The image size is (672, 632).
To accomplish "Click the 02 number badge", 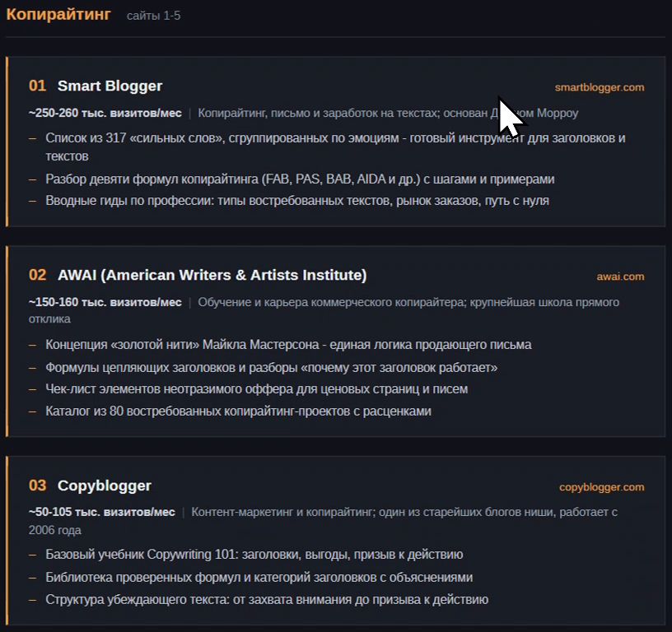I will tap(37, 275).
